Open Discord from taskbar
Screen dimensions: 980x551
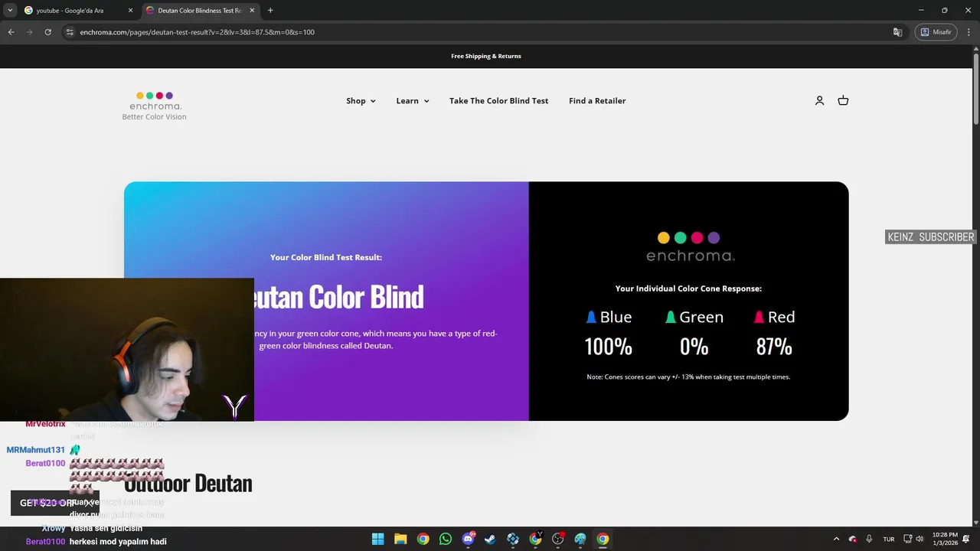468,539
